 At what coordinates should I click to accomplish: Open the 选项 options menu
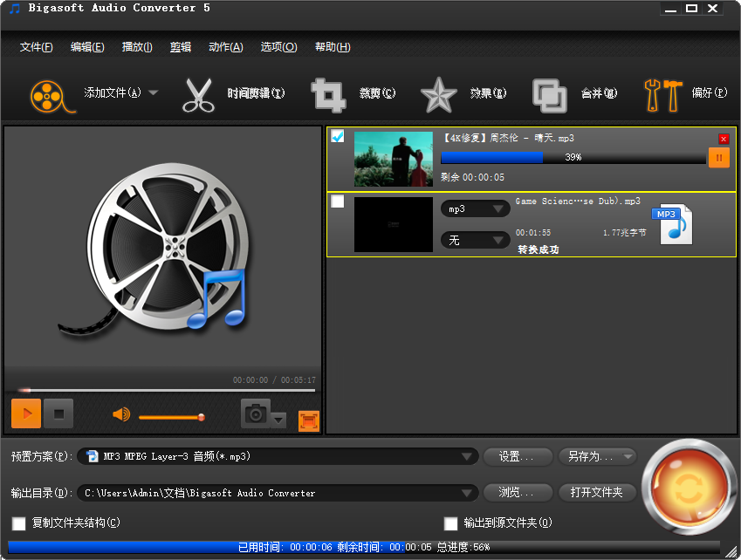pyautogui.click(x=278, y=46)
